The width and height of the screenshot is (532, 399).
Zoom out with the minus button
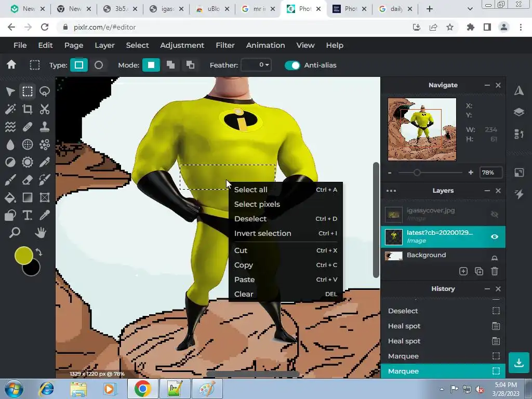(x=390, y=172)
